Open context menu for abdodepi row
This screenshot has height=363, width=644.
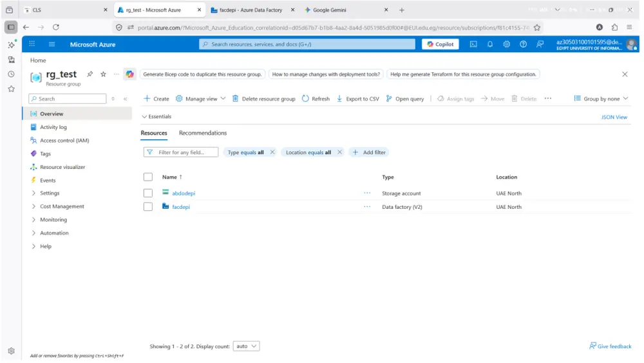pos(367,193)
